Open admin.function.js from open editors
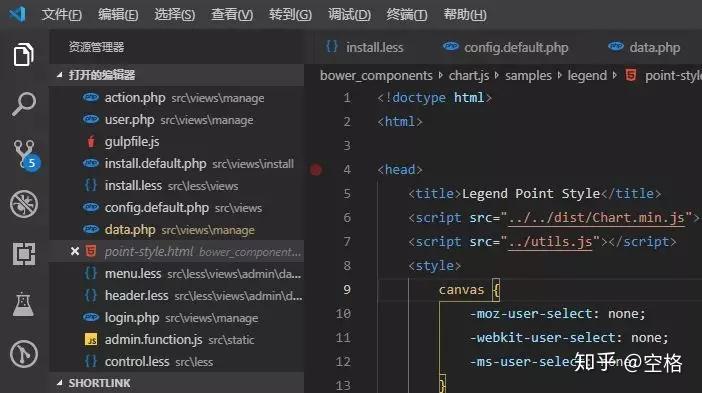The height and width of the screenshot is (393, 702). click(x=176, y=339)
